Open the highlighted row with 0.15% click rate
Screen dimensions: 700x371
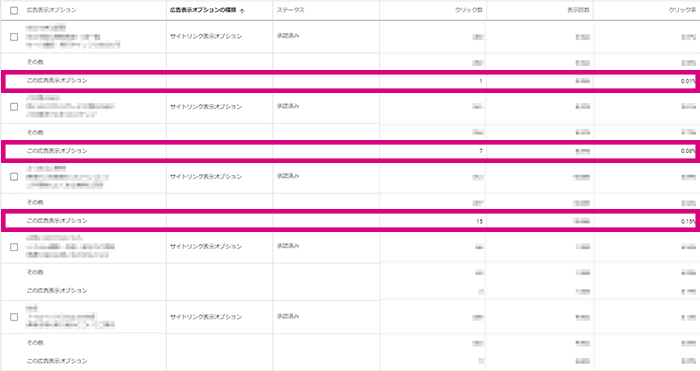pyautogui.click(x=350, y=221)
